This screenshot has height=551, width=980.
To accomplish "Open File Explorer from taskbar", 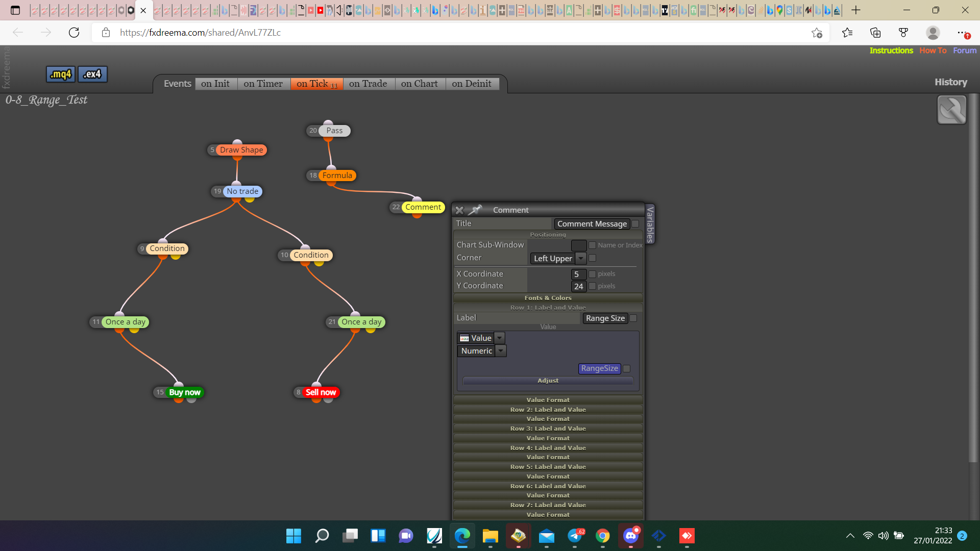I will coord(490,536).
